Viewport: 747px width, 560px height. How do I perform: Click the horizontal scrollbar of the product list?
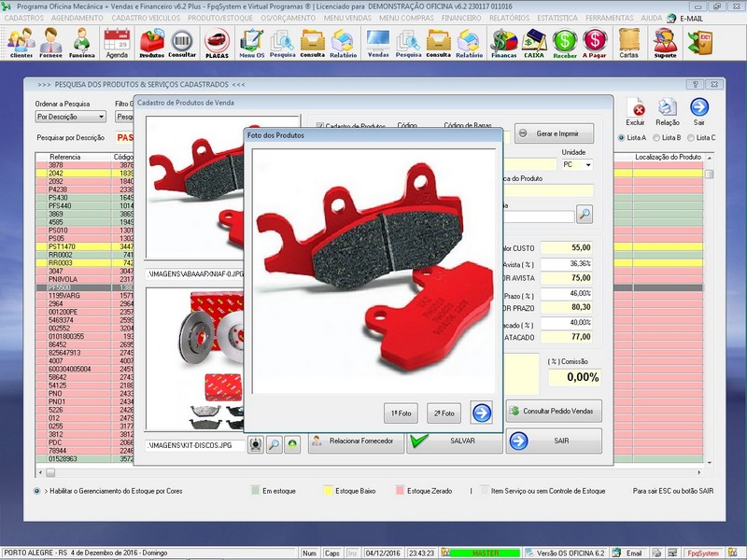pyautogui.click(x=369, y=472)
